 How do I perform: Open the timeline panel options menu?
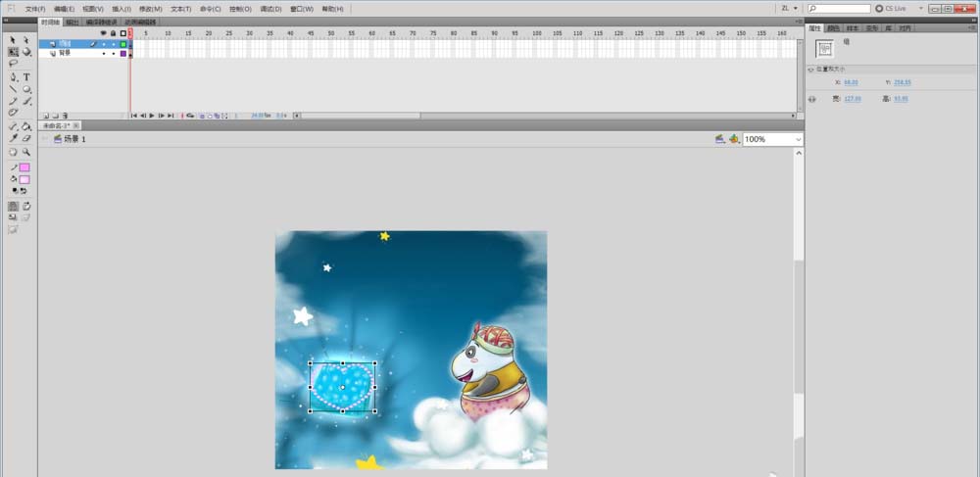coord(799,23)
